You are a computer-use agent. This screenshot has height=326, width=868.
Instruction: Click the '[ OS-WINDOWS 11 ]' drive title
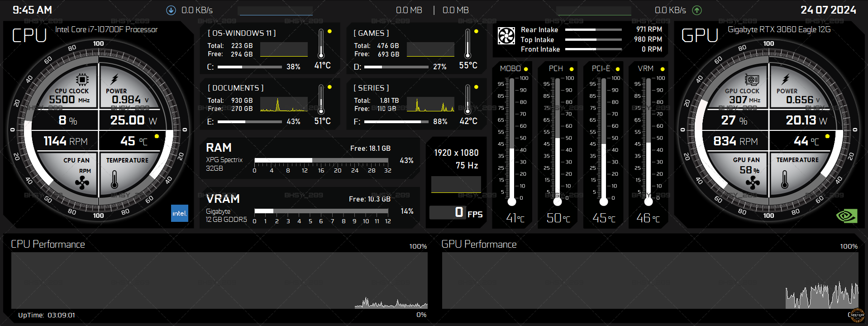242,33
